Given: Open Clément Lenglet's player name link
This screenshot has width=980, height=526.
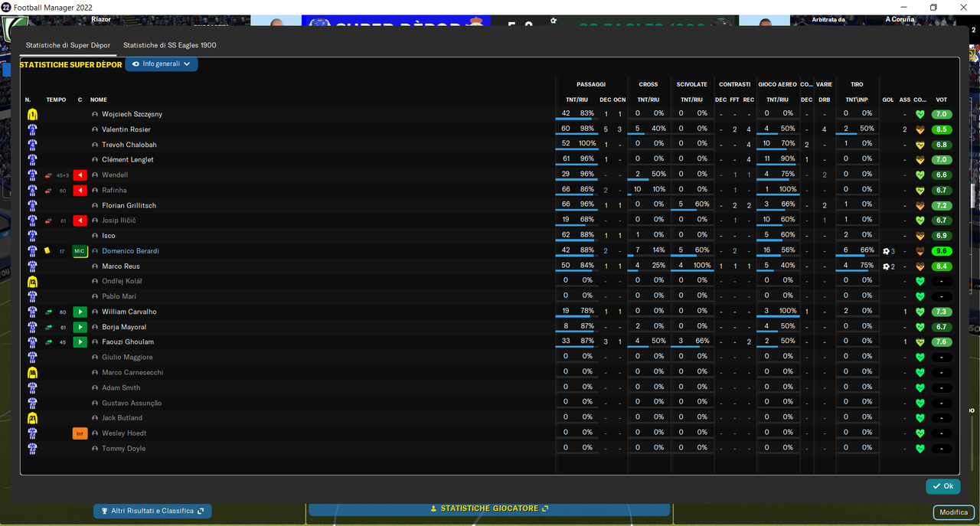Looking at the screenshot, I should click(x=128, y=160).
